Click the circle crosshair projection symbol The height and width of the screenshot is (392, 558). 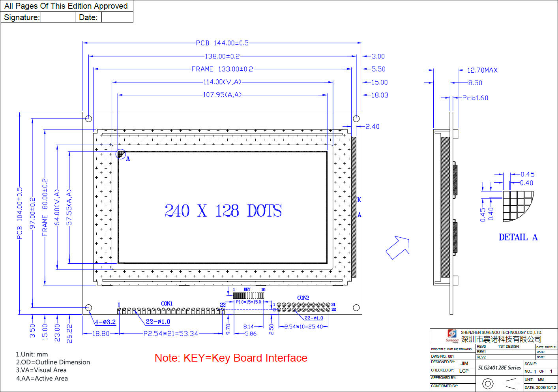point(488,383)
